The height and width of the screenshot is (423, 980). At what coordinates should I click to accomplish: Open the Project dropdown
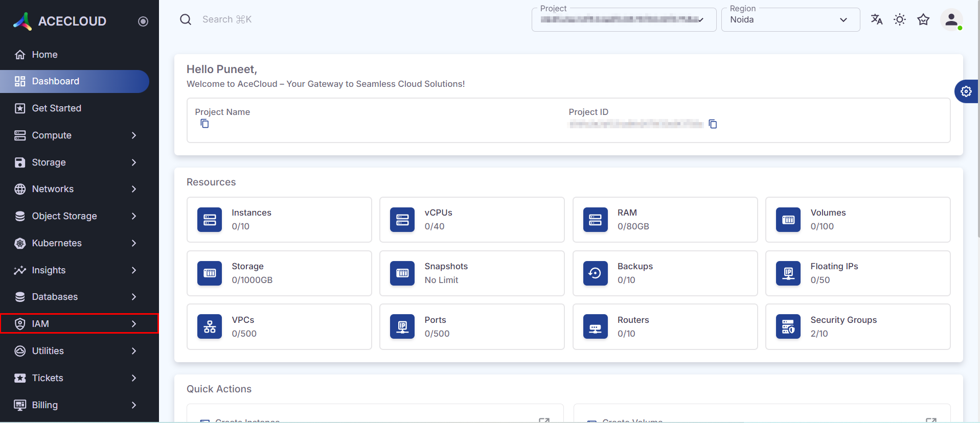(x=623, y=20)
